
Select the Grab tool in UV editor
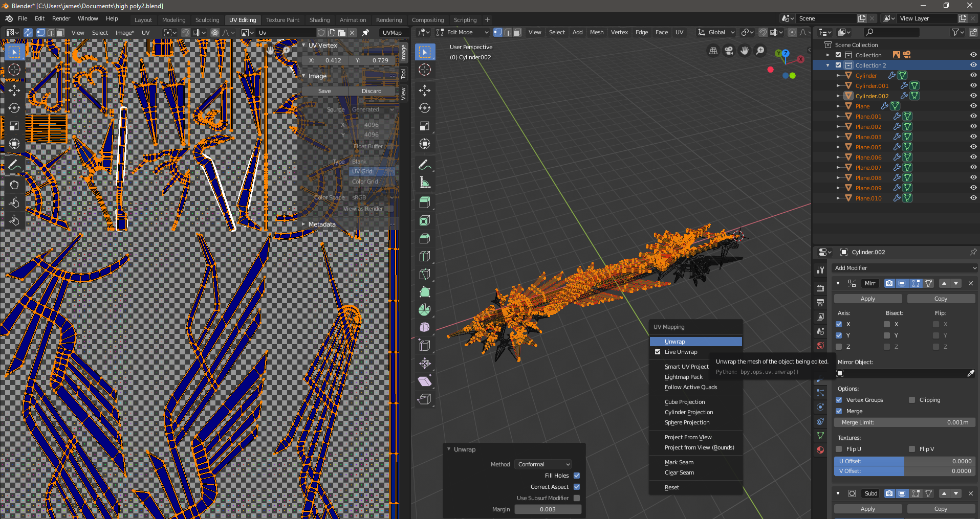[x=14, y=185]
